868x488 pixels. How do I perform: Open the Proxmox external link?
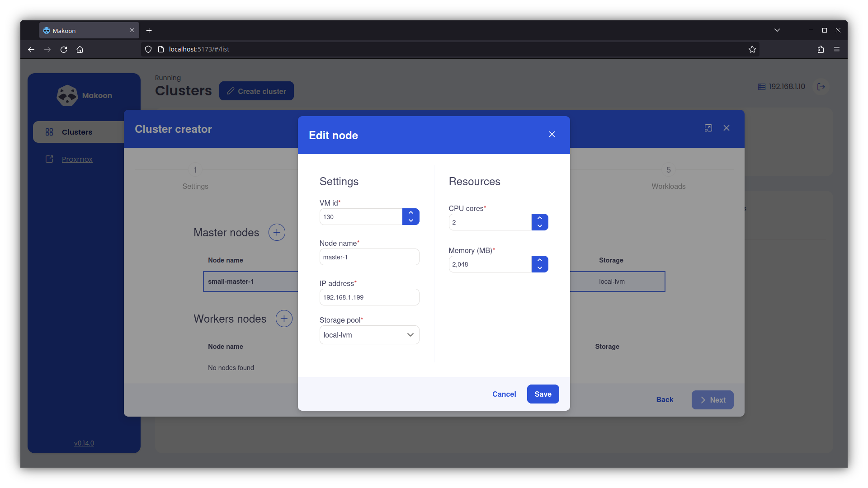[77, 159]
